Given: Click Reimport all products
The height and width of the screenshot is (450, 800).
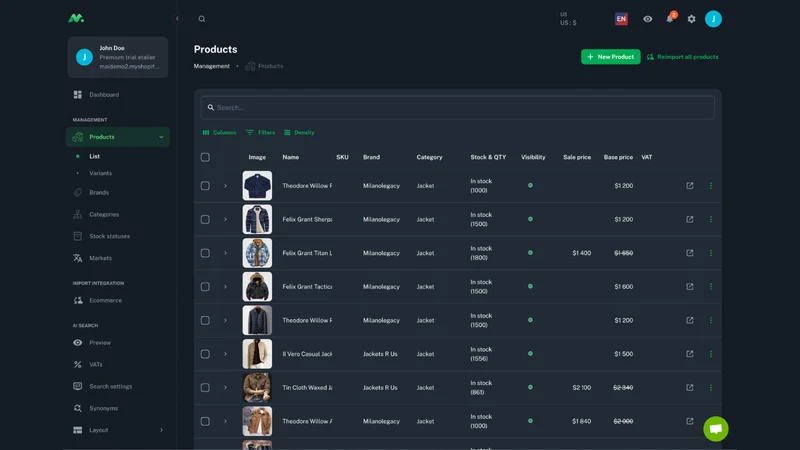Looking at the screenshot, I should 683,57.
